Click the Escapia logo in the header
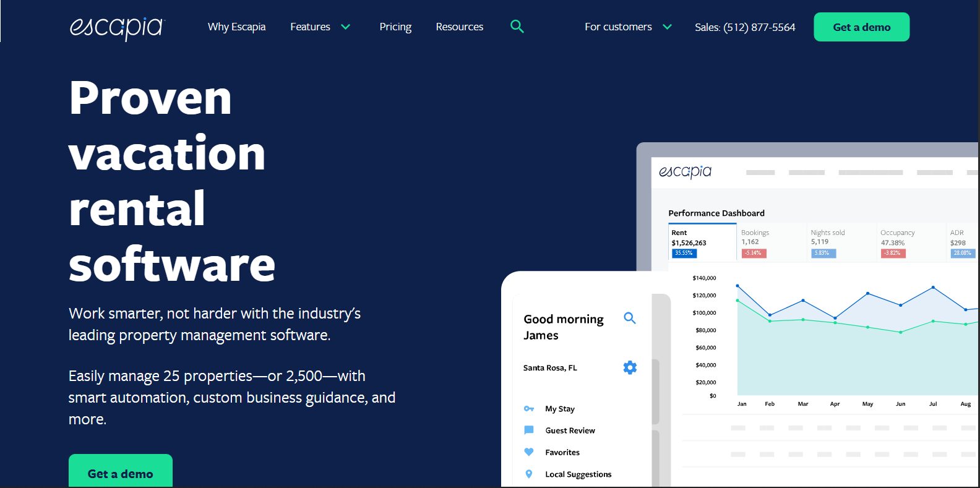This screenshot has height=488, width=980. pos(117,28)
